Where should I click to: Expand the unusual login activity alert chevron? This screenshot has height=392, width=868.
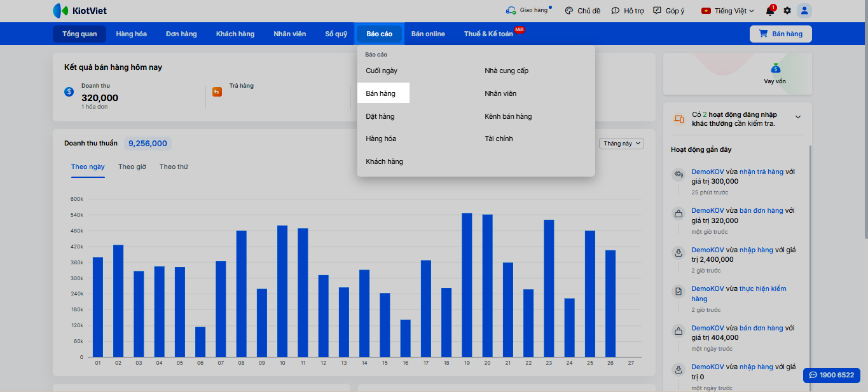798,117
